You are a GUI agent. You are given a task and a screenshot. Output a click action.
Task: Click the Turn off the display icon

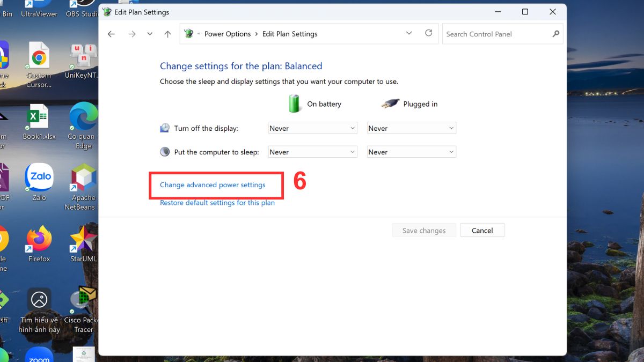(x=165, y=128)
